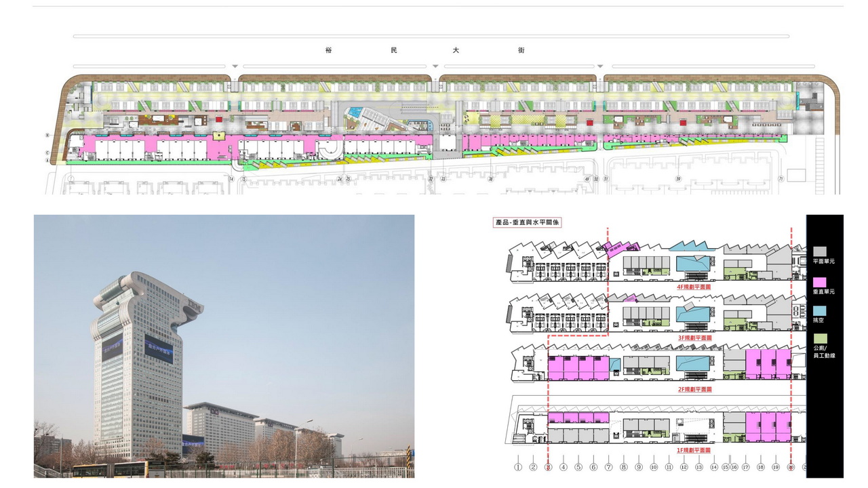Click grid axis marker 12 circle
Viewport: 868px width, 488px height.
coord(684,467)
